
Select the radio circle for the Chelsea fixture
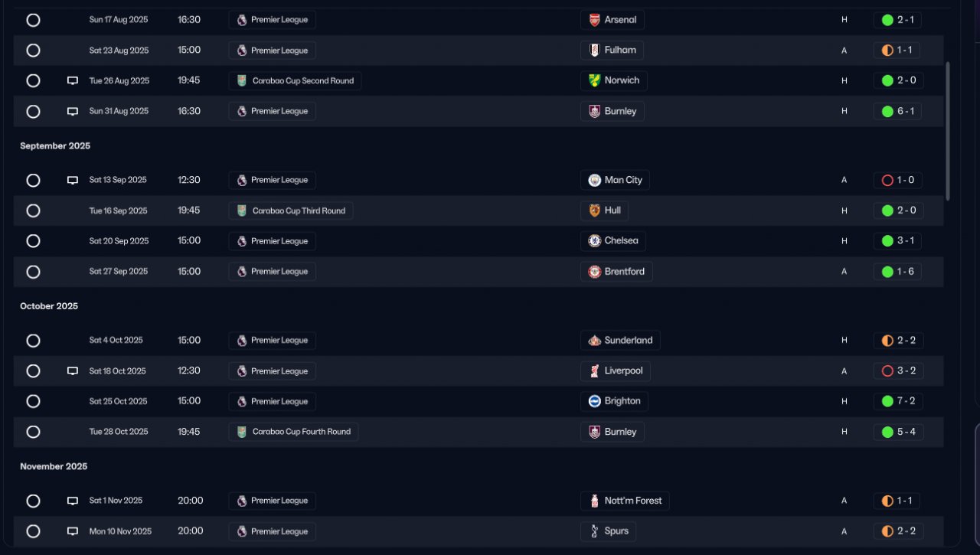(x=33, y=241)
